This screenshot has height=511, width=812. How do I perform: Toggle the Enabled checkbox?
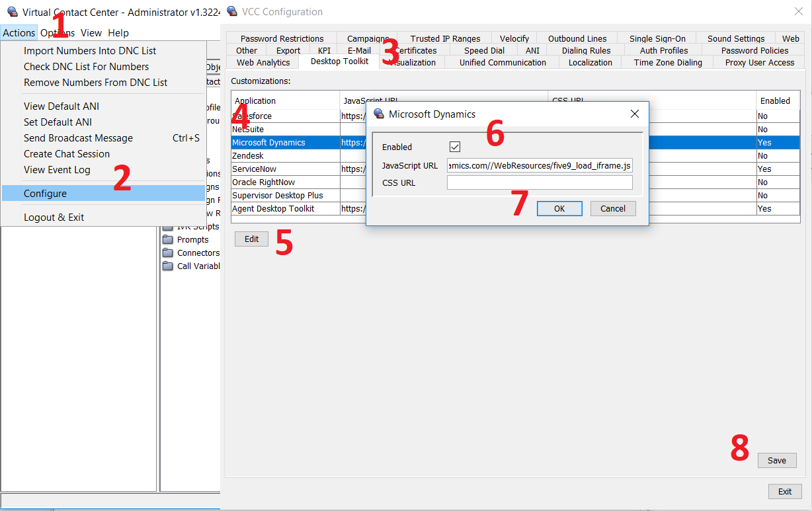(454, 147)
